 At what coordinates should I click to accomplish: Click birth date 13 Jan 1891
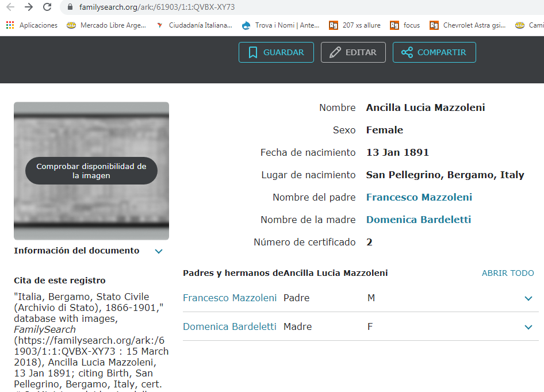(397, 152)
